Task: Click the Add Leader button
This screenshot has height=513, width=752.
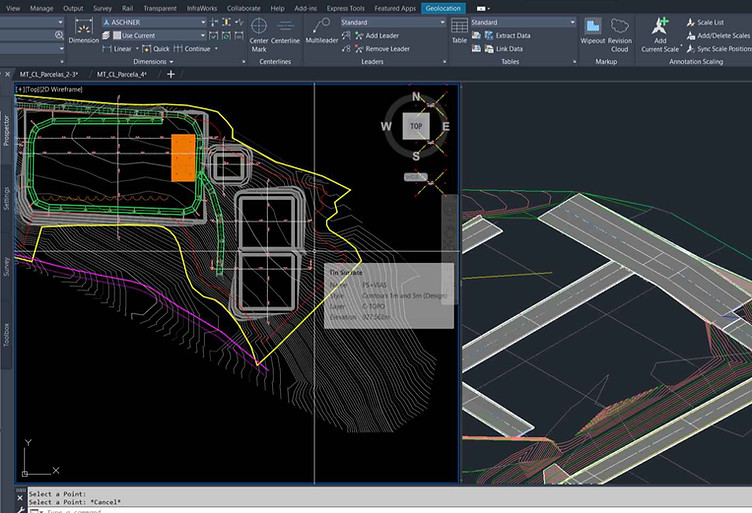Action: [380, 35]
